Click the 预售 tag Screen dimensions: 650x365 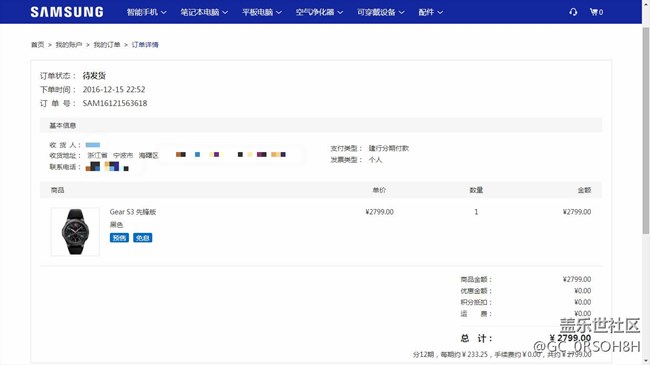[119, 238]
